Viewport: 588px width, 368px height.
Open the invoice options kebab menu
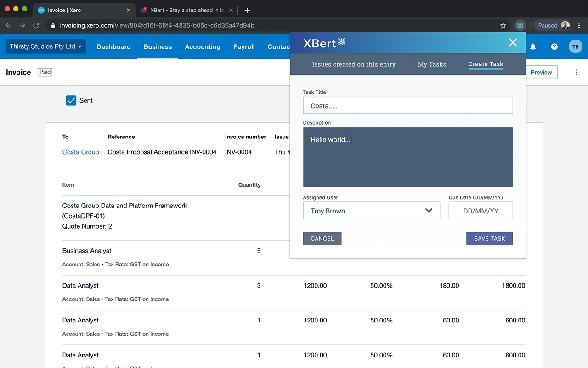pos(577,72)
